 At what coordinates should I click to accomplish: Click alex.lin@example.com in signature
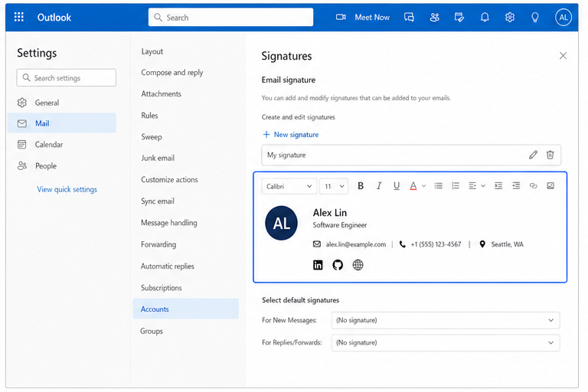[356, 244]
